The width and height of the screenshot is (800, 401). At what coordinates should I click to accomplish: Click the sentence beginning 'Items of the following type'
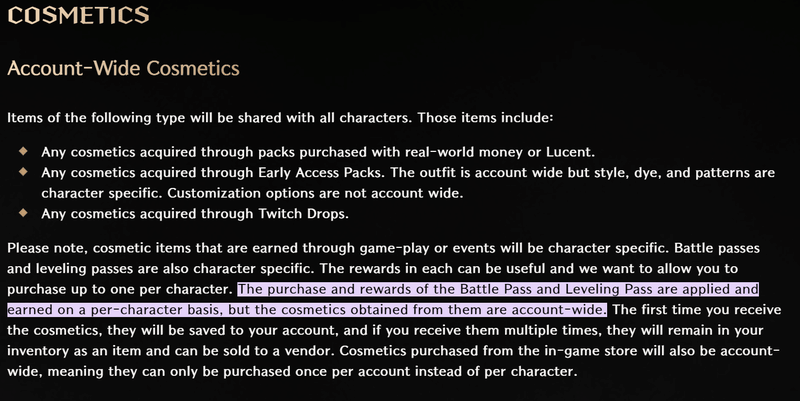pos(279,117)
